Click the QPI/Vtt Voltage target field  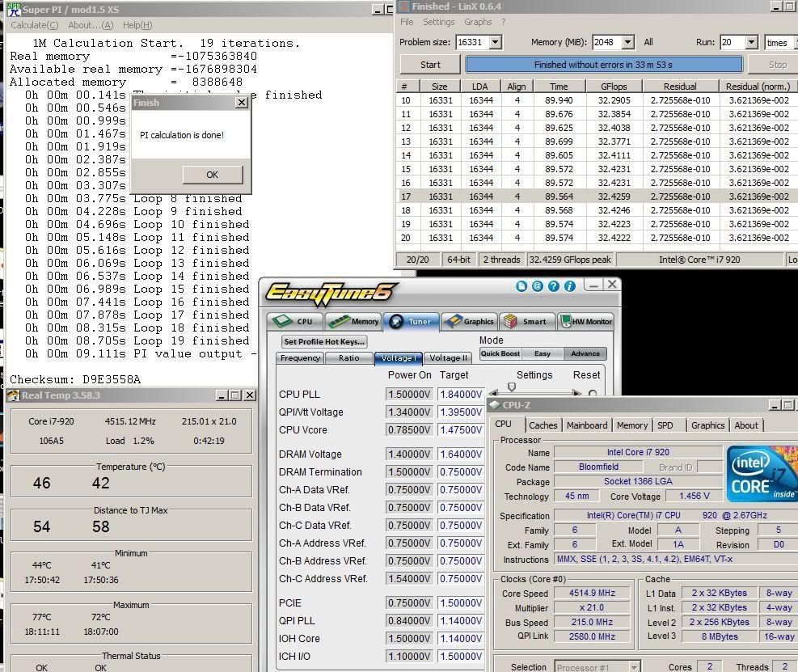coord(460,412)
